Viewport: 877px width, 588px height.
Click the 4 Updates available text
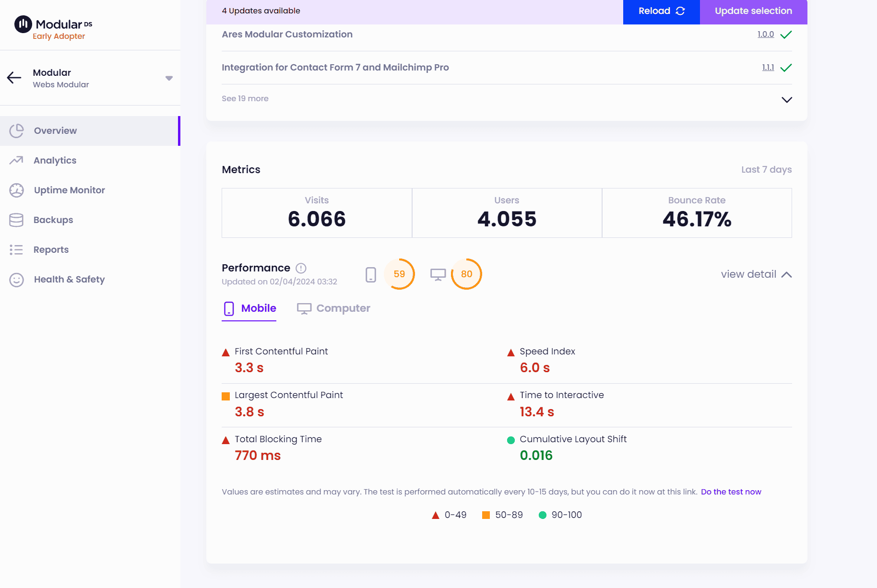(261, 11)
